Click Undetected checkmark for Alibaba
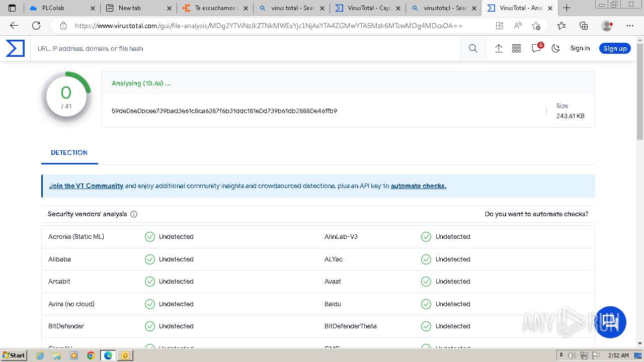Screen dimensions: 644x362 point(150,259)
